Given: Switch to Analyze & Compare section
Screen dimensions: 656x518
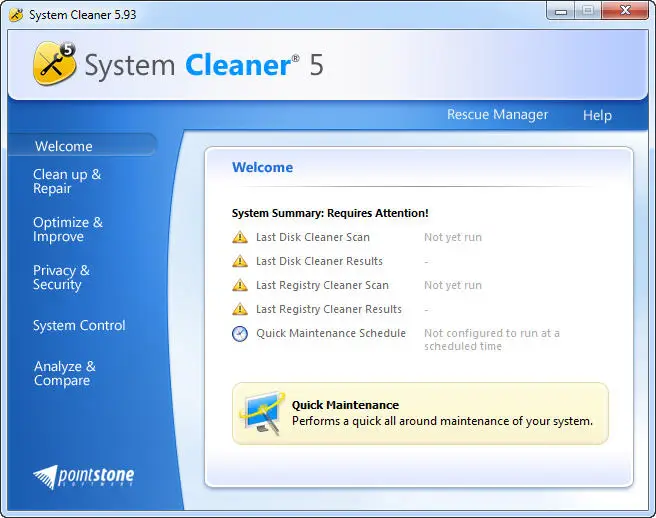Looking at the screenshot, I should 65,373.
